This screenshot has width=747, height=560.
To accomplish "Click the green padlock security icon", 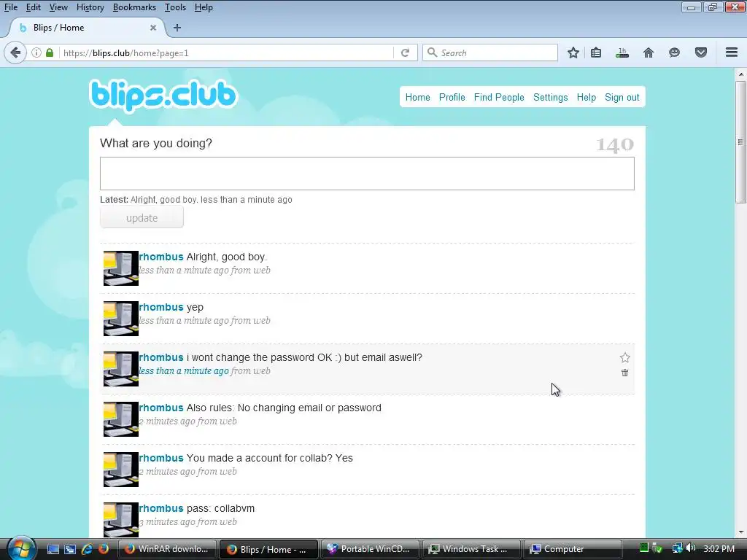I will [49, 52].
